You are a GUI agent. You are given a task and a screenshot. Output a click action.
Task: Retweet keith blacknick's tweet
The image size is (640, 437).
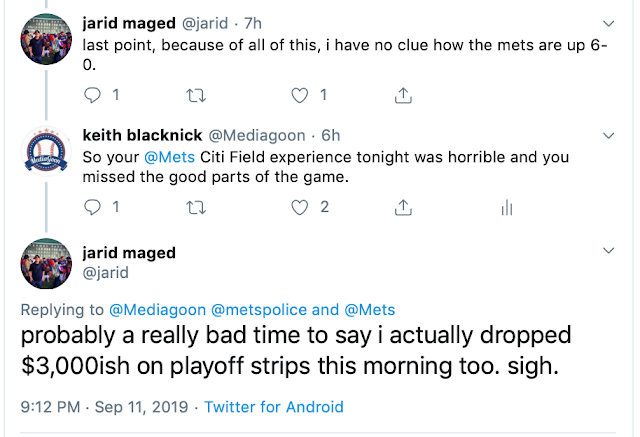click(x=195, y=208)
